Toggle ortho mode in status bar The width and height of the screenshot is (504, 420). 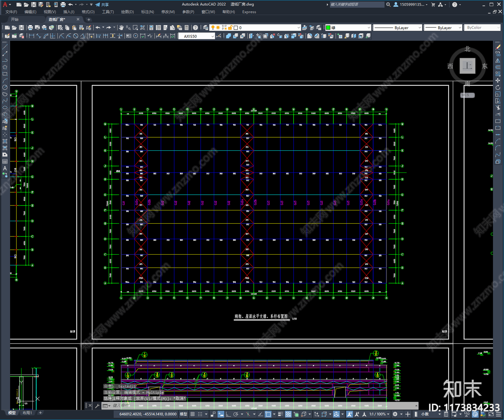pyautogui.click(x=228, y=414)
